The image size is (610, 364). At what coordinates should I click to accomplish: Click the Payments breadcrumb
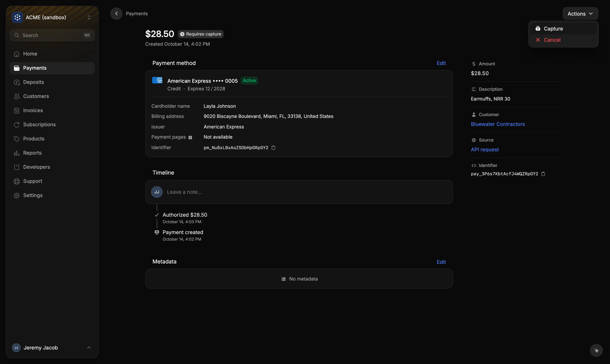[x=137, y=13]
